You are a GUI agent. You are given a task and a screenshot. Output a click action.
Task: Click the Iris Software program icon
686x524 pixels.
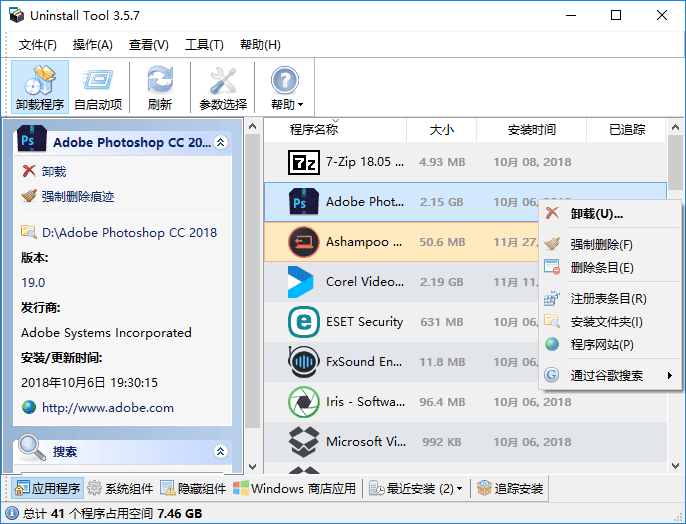pos(304,402)
